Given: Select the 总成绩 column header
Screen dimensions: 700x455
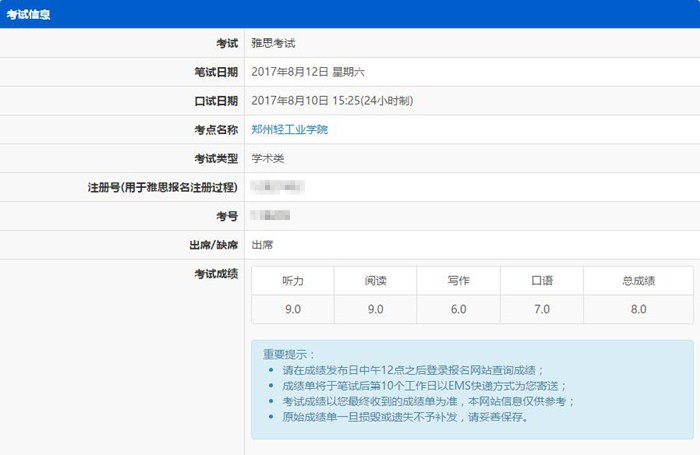Looking at the screenshot, I should tap(638, 281).
